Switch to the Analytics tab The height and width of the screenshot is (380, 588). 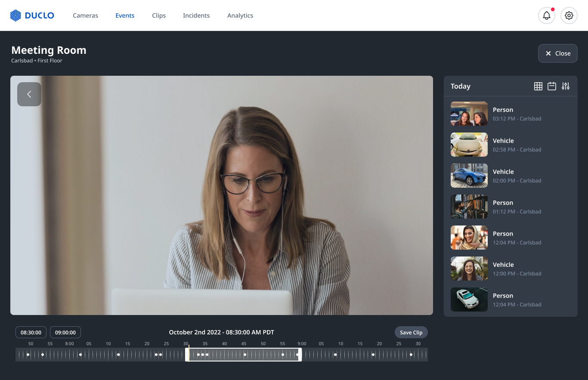[240, 15]
